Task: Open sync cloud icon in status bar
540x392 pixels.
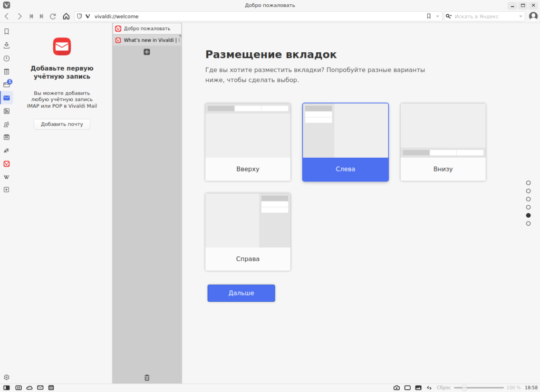Action: coord(30,388)
